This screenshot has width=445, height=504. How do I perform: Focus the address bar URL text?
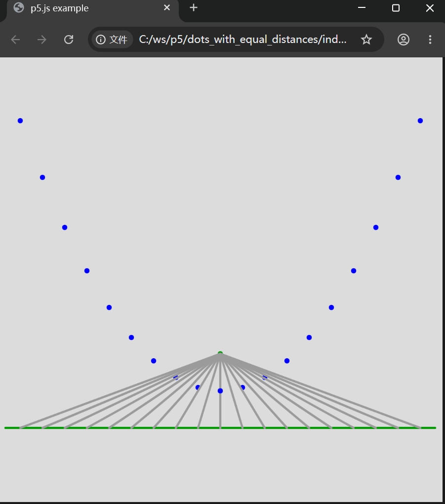pos(243,40)
